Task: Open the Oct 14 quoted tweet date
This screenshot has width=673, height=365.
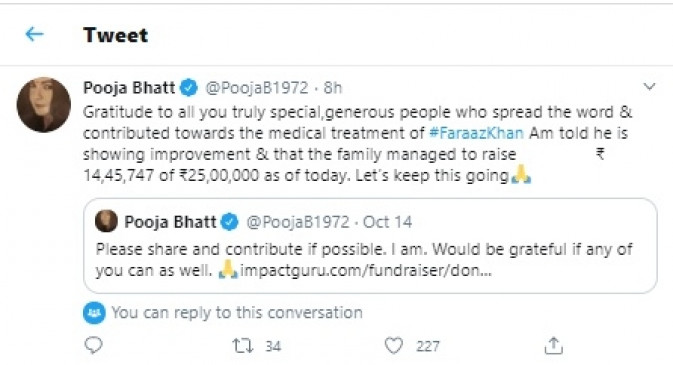Action: tap(387, 222)
